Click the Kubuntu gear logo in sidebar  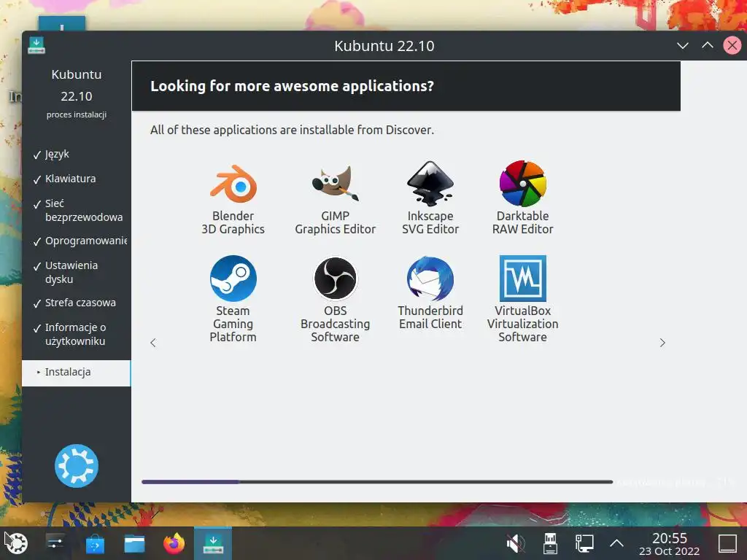(76, 466)
